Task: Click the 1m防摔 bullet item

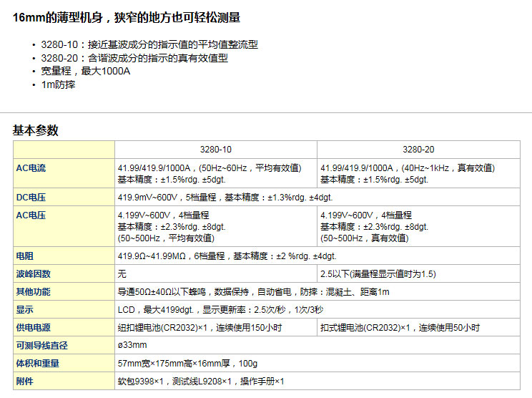Action: click(58, 84)
